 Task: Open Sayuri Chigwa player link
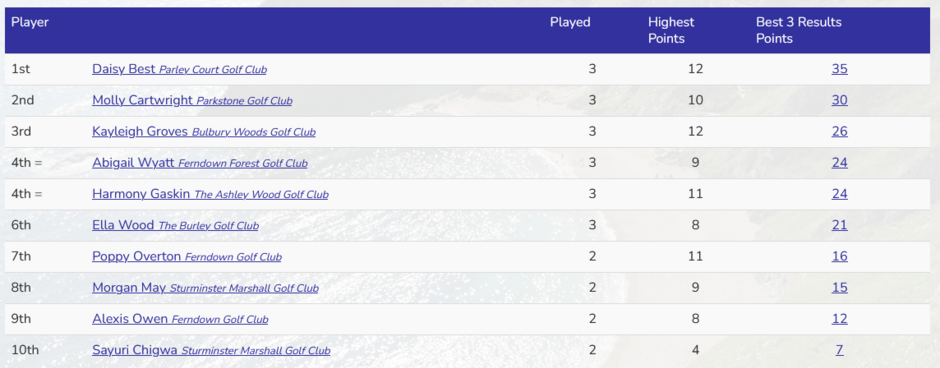pyautogui.click(x=211, y=350)
